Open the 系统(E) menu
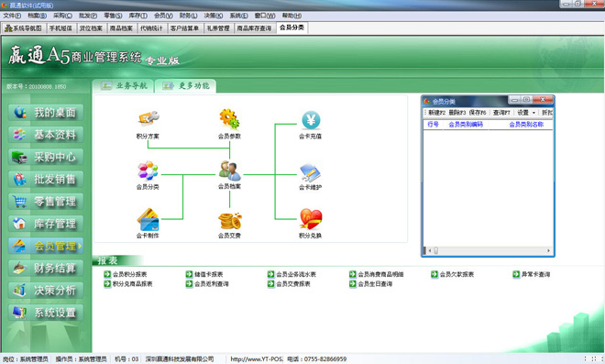The height and width of the screenshot is (364, 605). click(239, 16)
